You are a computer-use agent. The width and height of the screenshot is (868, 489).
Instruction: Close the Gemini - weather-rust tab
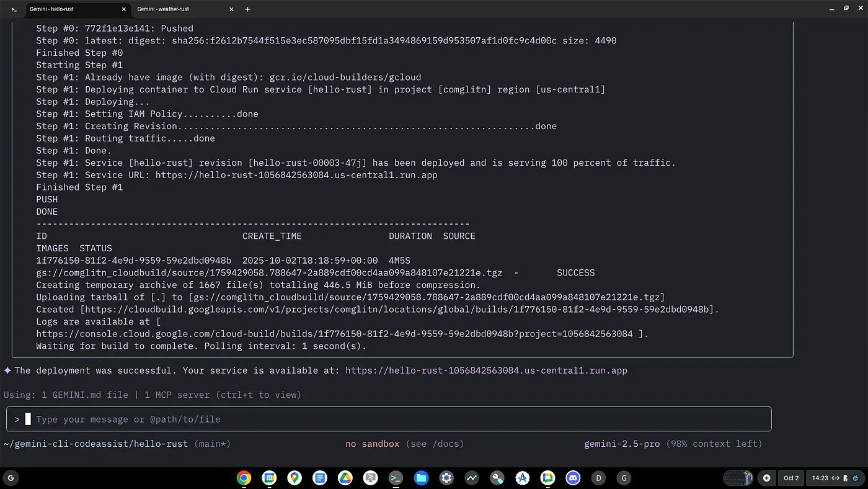point(232,9)
